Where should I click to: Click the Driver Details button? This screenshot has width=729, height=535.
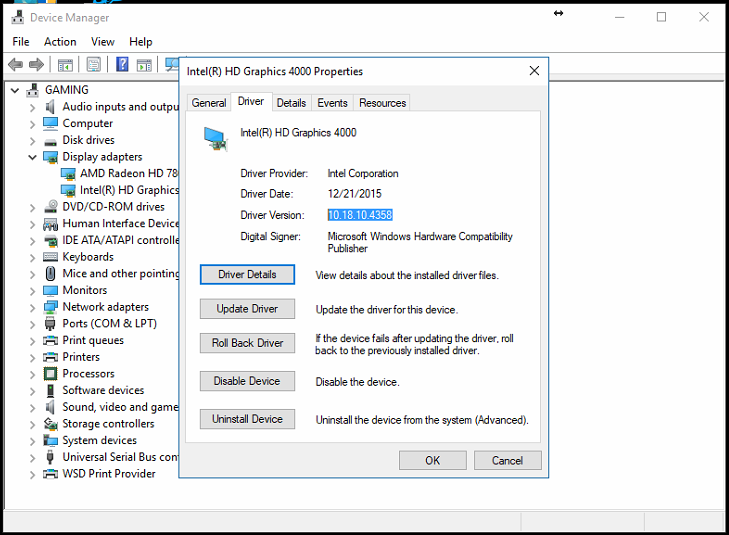tap(247, 274)
